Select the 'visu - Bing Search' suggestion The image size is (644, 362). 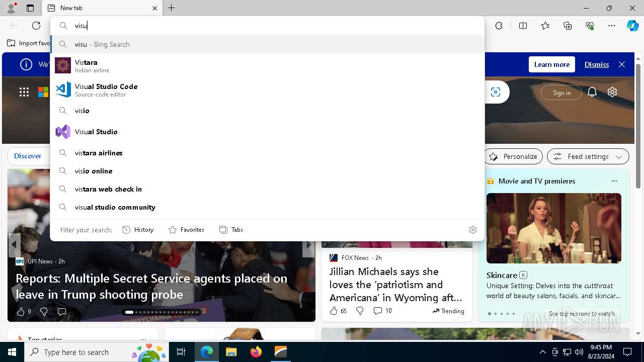pyautogui.click(x=267, y=44)
